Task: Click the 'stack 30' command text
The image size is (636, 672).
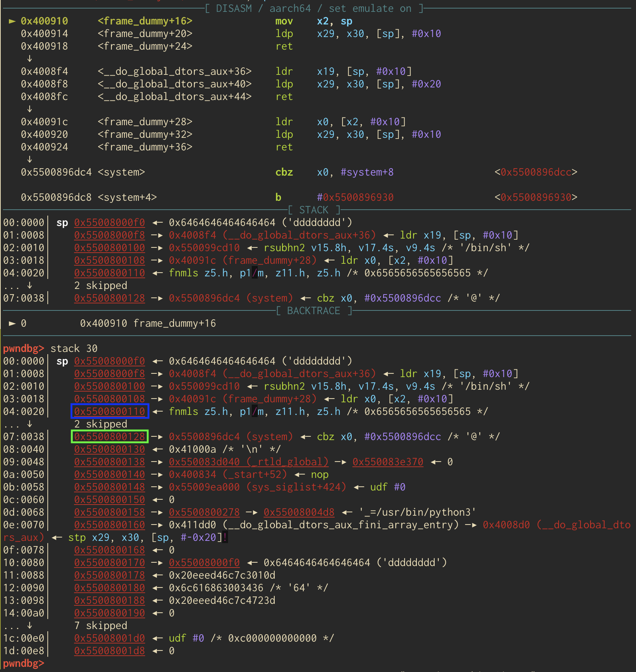Action: [74, 349]
